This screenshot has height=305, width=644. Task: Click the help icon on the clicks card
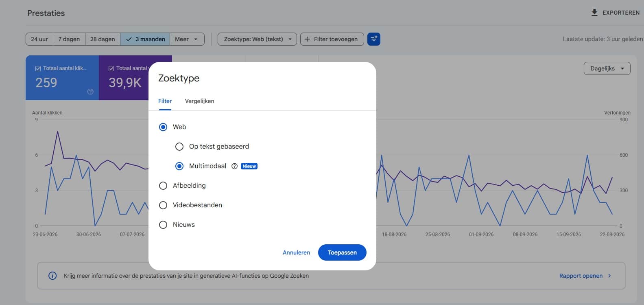point(90,92)
